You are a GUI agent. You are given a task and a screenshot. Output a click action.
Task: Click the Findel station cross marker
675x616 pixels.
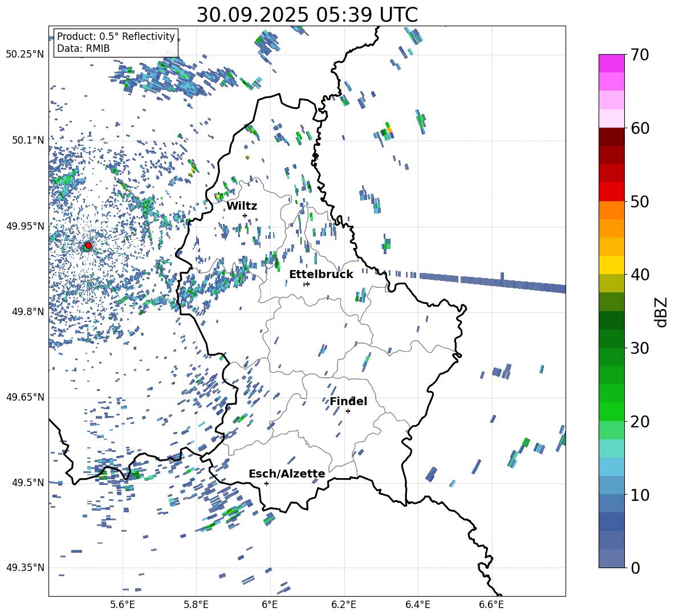point(348,411)
